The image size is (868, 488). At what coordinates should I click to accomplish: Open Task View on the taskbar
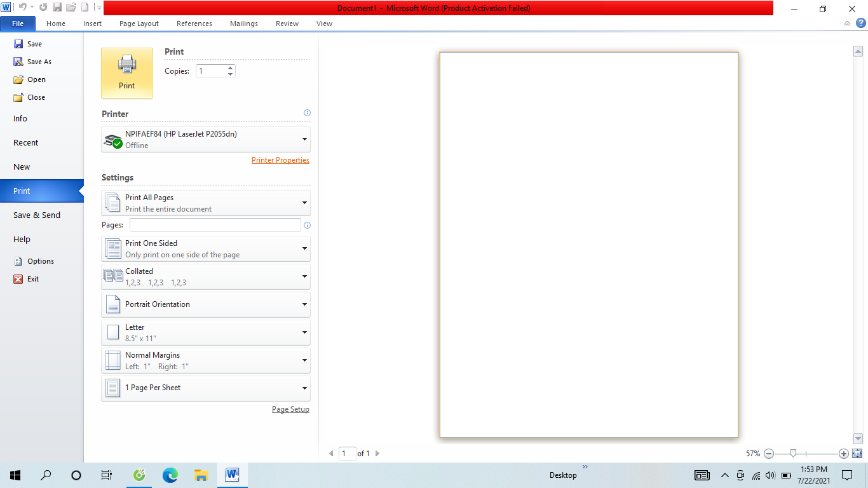point(107,475)
